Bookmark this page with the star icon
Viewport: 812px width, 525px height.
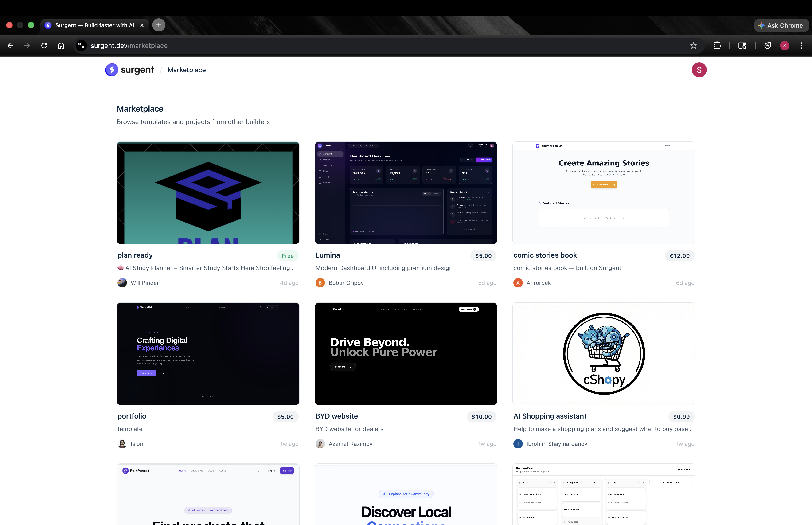(x=693, y=46)
